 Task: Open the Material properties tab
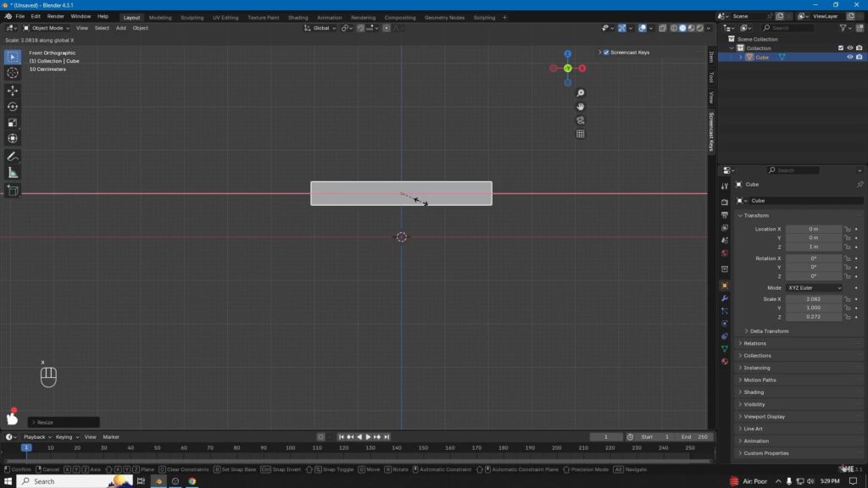pyautogui.click(x=725, y=361)
